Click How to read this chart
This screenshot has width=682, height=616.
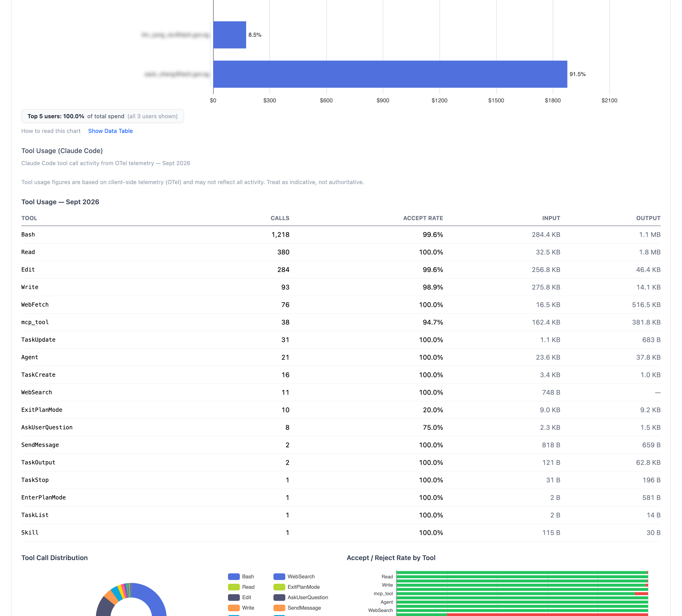pos(51,131)
